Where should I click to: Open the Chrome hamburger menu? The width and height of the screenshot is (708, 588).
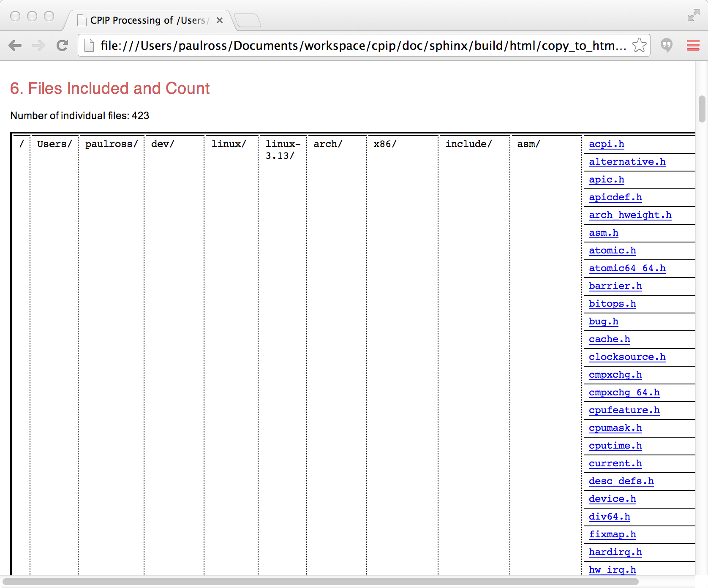(693, 45)
